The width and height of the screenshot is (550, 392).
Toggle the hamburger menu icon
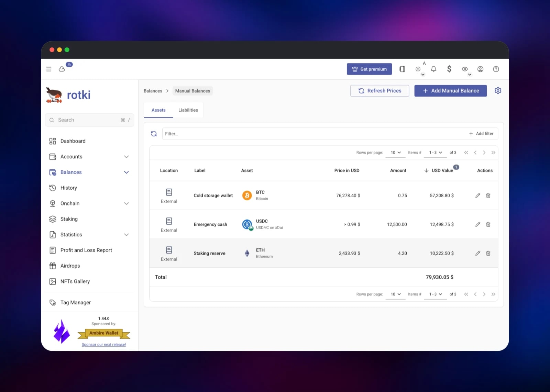pos(49,69)
